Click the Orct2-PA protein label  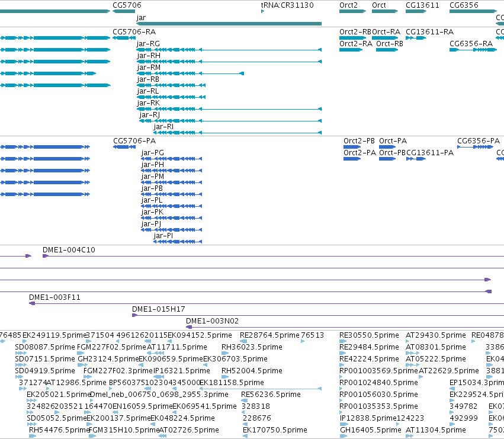359,153
